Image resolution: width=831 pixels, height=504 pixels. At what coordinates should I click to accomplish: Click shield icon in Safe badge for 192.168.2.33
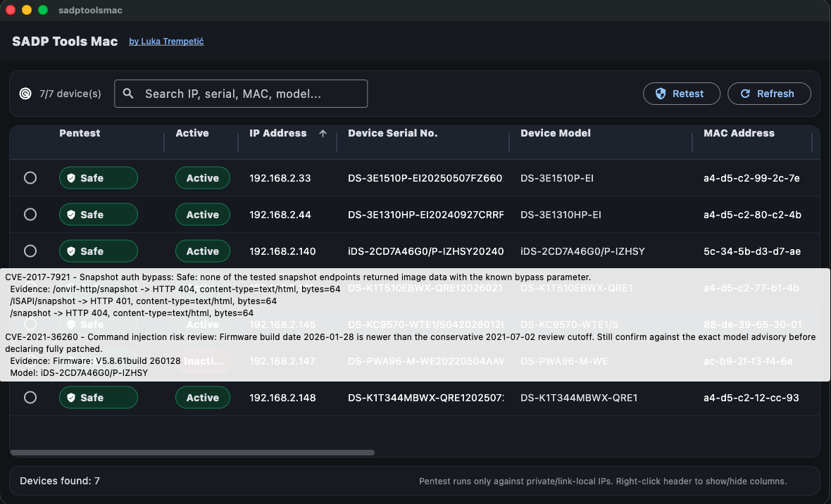71,178
